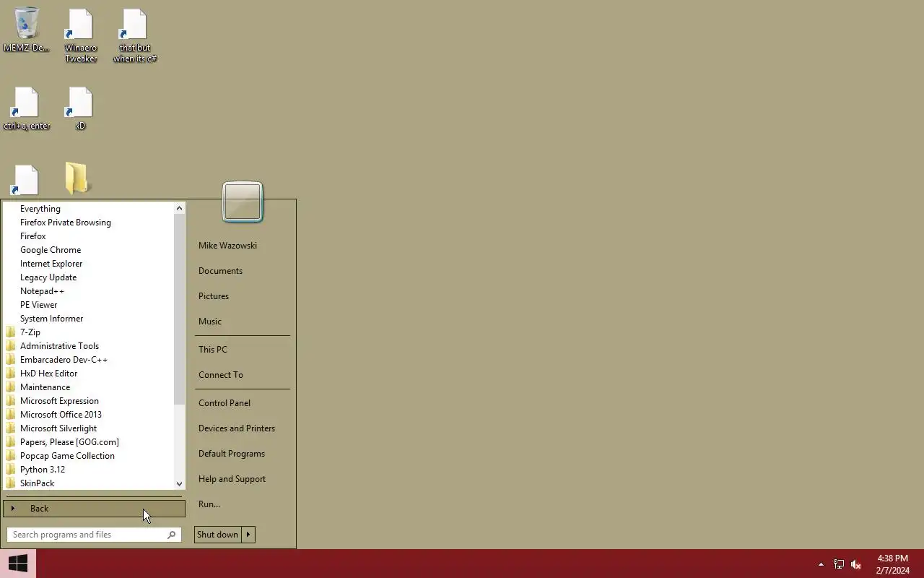924x578 pixels.
Task: Click the Maintenance folder icon
Action: pos(10,387)
